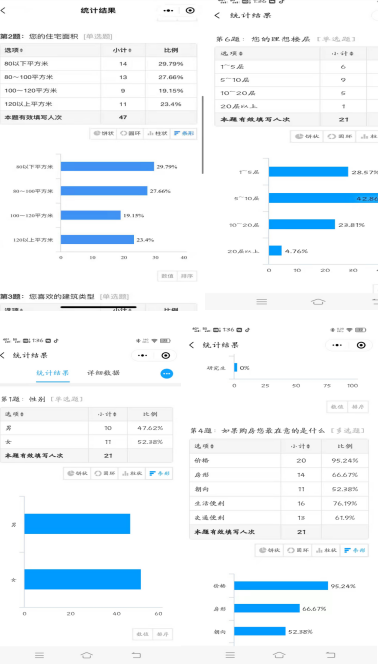Switch the 理想楼层 question to ring (圆环) chart
The width and height of the screenshot is (378, 667).
pyautogui.click(x=338, y=137)
